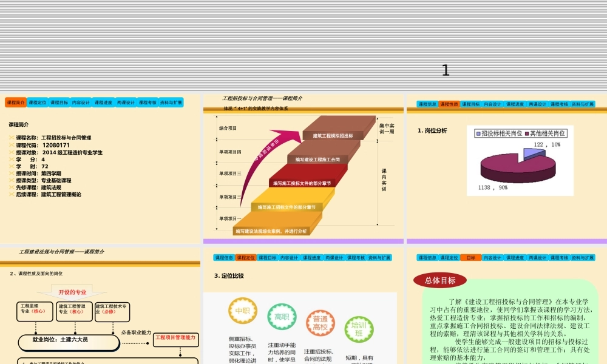This screenshot has width=607, height=364.
Task: Click the 课程代码: 12080171 line
Action: click(42, 145)
